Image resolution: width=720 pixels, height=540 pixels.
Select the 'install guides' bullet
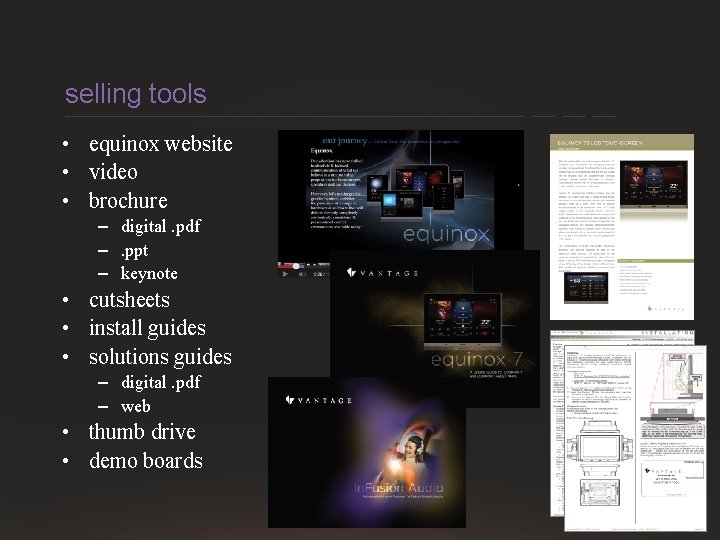pos(147,328)
